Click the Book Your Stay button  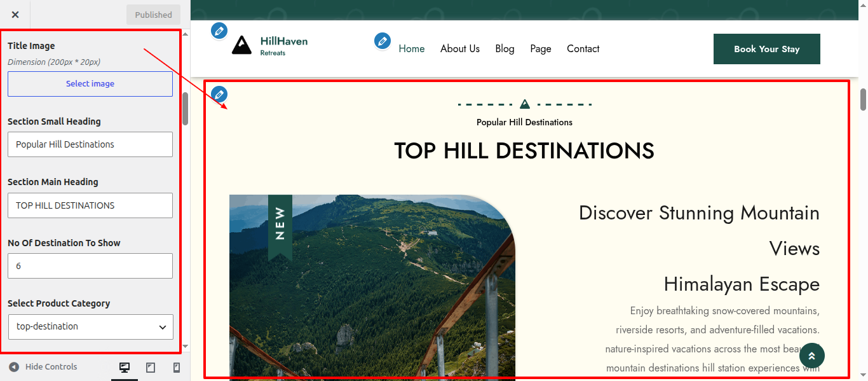pos(767,49)
